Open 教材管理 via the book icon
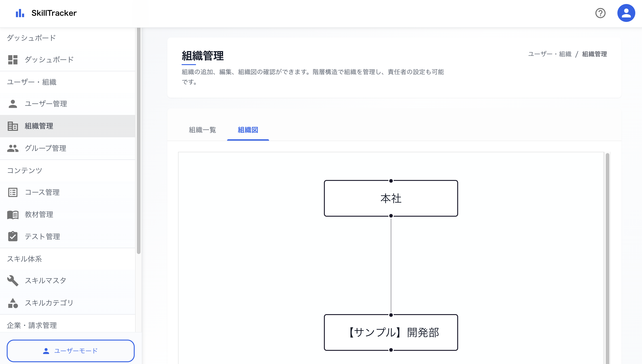 tap(13, 214)
